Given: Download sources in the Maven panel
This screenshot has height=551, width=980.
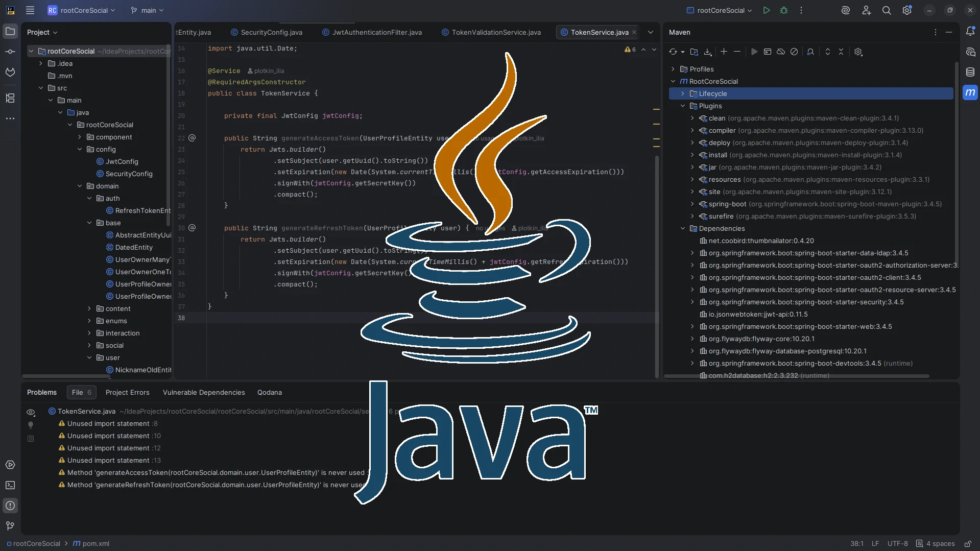Looking at the screenshot, I should [x=707, y=52].
